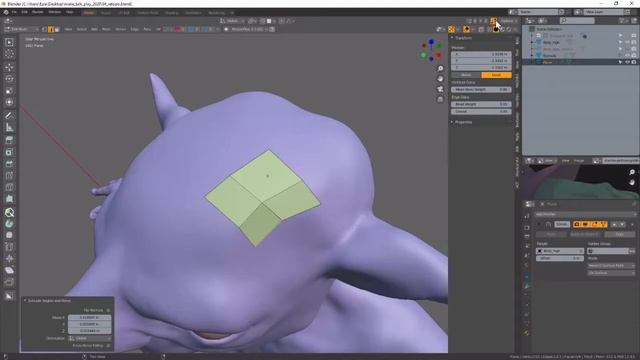The height and width of the screenshot is (360, 640).
Task: Select the Bevel tool
Action: [9, 176]
